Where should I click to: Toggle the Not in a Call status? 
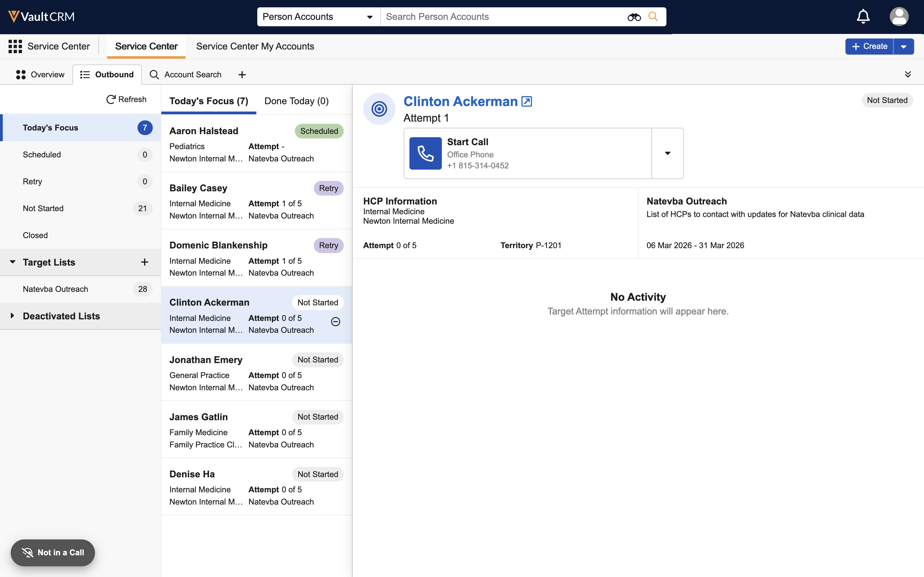pos(53,553)
